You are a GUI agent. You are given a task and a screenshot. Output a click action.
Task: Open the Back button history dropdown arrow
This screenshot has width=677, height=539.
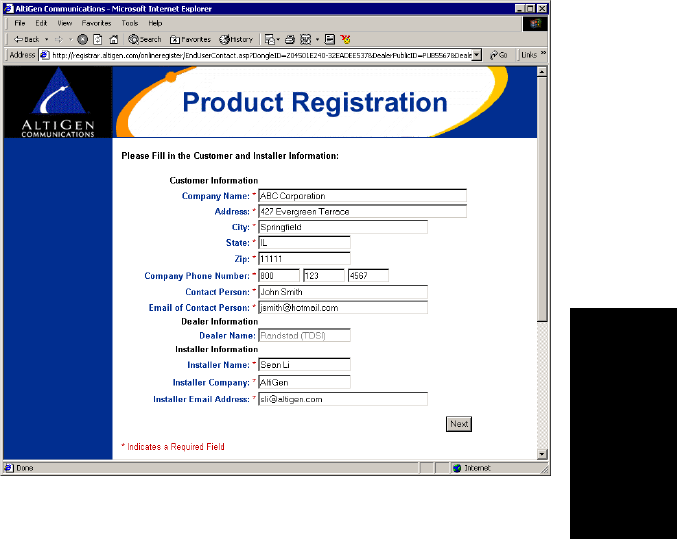click(47, 39)
